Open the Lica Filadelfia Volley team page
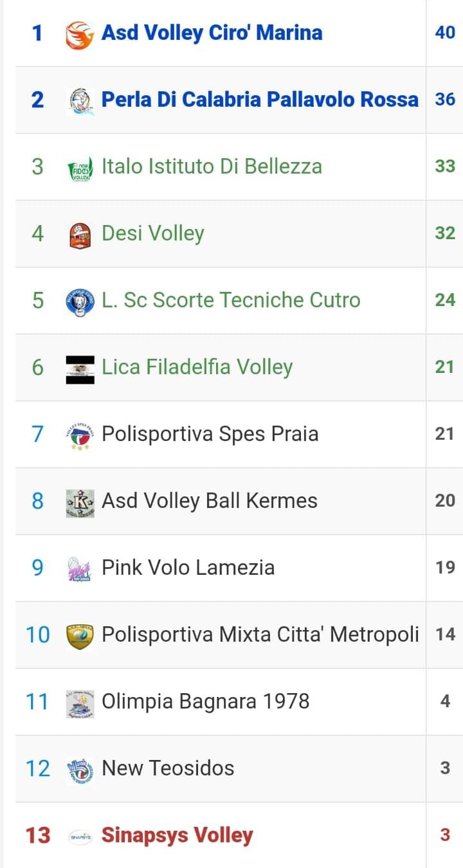 click(x=197, y=367)
